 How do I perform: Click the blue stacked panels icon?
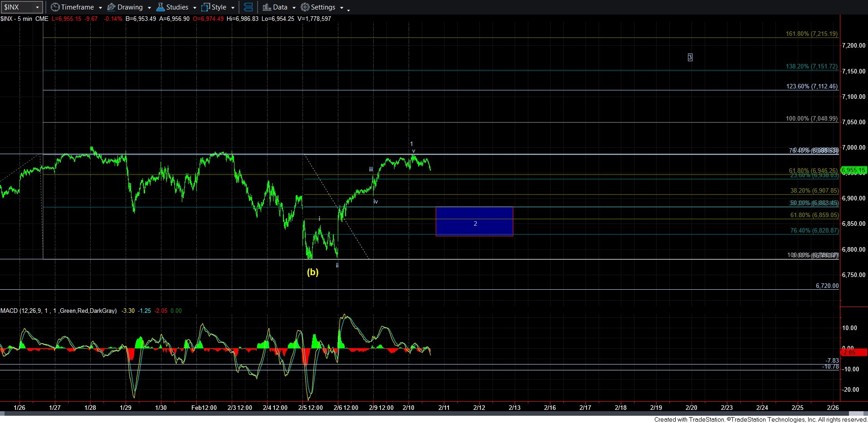pyautogui.click(x=248, y=7)
